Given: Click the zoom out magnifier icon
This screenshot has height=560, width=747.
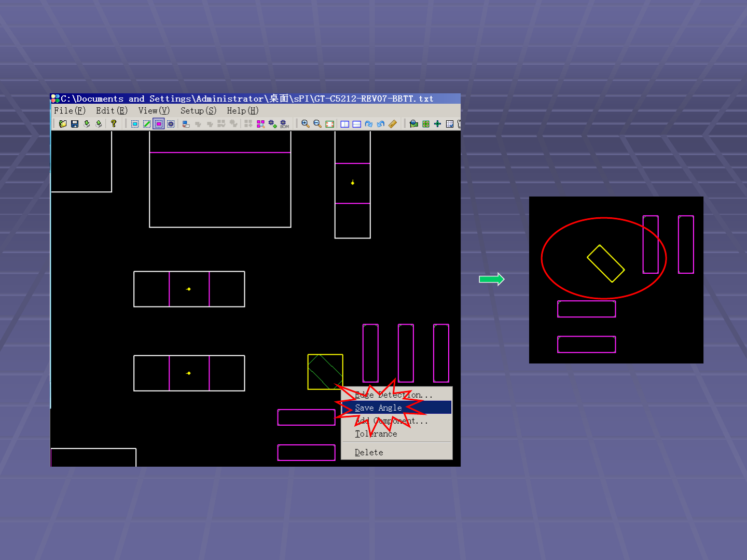Looking at the screenshot, I should [x=317, y=124].
